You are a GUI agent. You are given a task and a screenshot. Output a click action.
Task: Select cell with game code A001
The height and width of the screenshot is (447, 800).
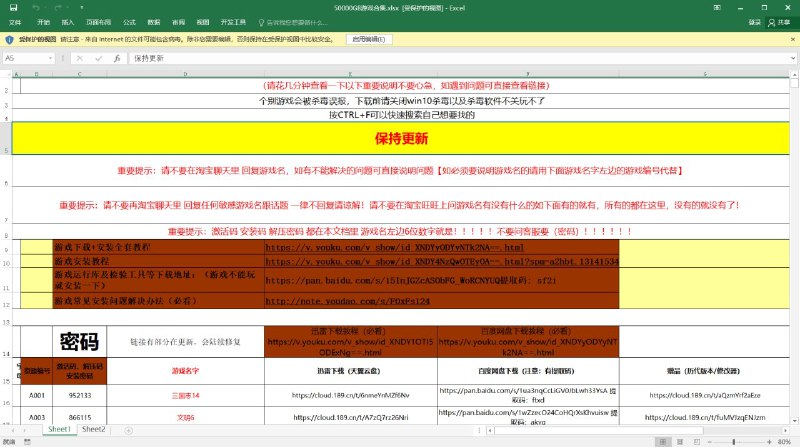(x=37, y=395)
